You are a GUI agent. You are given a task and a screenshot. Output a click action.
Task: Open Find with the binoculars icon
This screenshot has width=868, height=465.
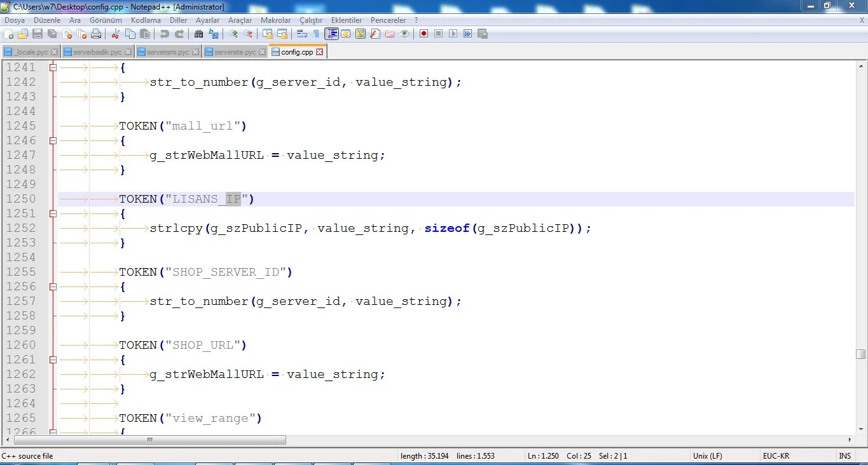(198, 34)
